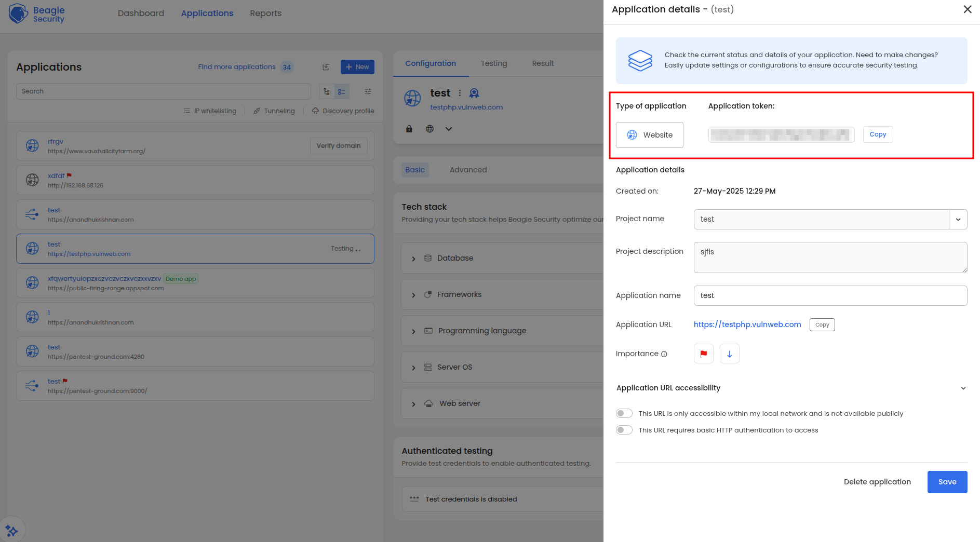The image size is (980, 542).
Task: Copy the application token
Action: click(878, 134)
